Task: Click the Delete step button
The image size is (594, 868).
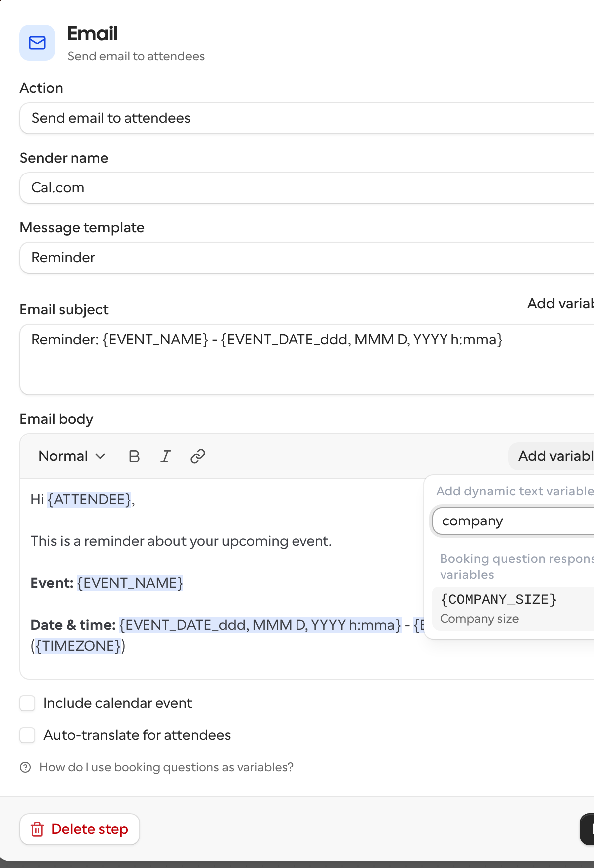Action: (x=80, y=829)
